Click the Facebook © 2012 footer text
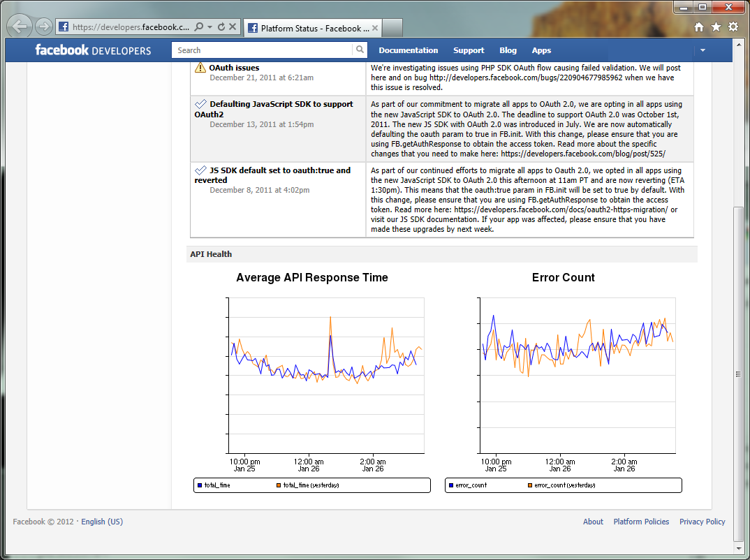This screenshot has width=750, height=560. 43,522
